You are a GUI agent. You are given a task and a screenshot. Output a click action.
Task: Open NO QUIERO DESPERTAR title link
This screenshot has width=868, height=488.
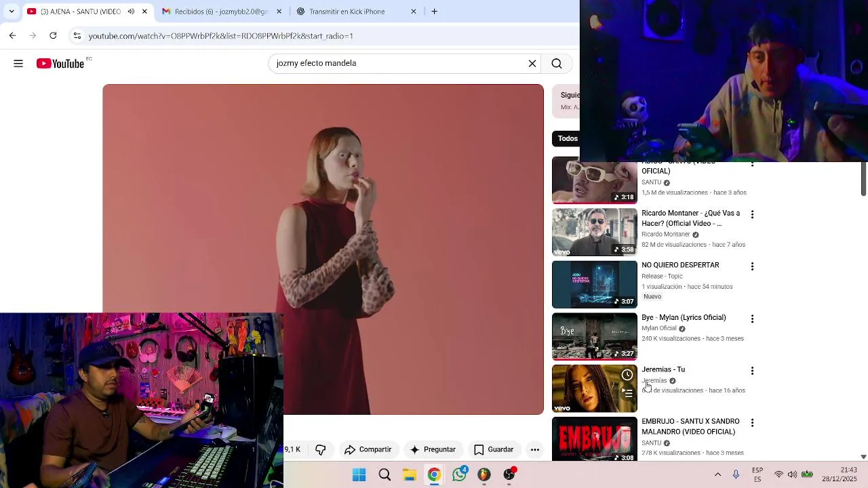680,265
